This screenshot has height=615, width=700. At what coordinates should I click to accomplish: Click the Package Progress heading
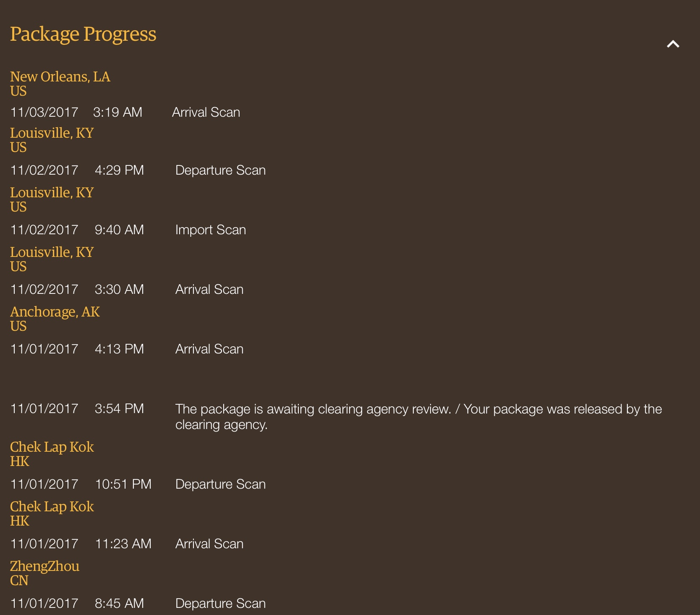point(83,34)
